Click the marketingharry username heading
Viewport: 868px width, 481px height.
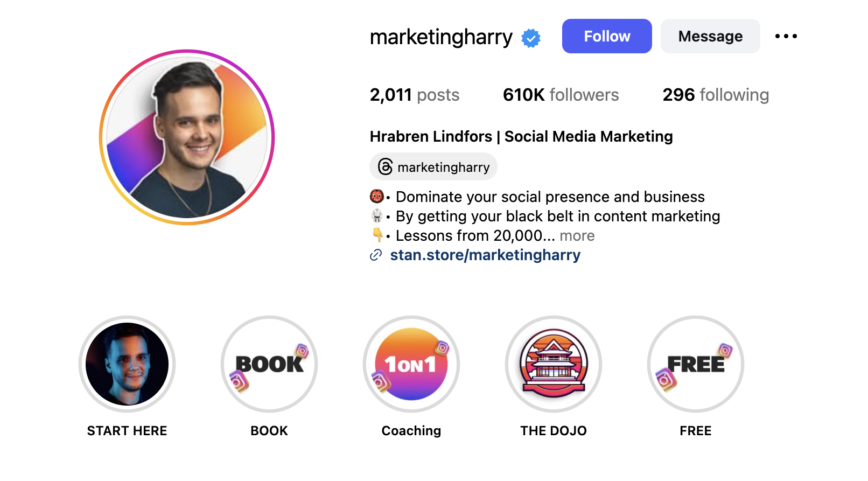[x=441, y=37]
